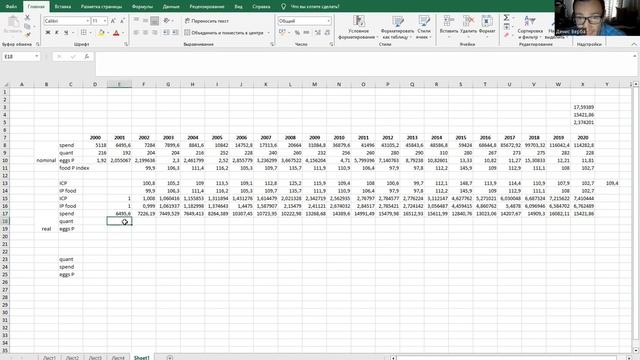Click the Copy icon in clipboard group

[27, 27]
